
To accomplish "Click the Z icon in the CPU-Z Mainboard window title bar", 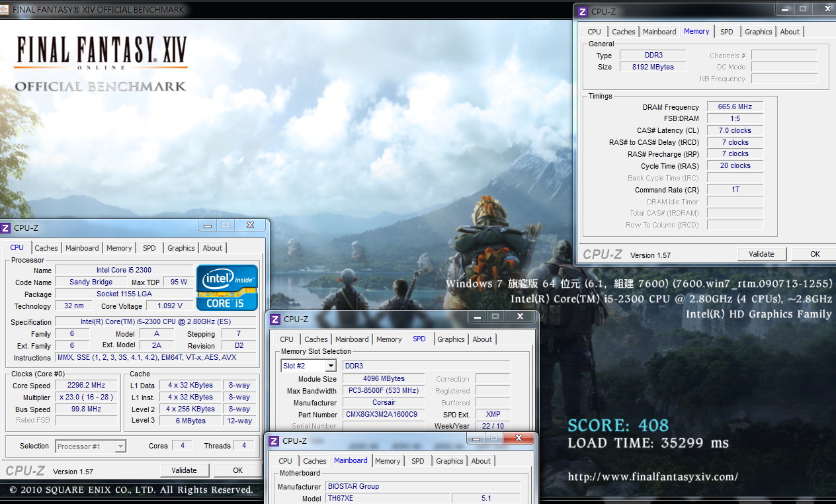I will coord(274,441).
